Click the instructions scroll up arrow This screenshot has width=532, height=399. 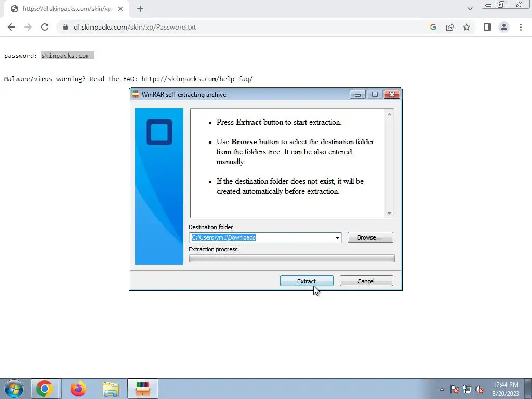pyautogui.click(x=389, y=114)
